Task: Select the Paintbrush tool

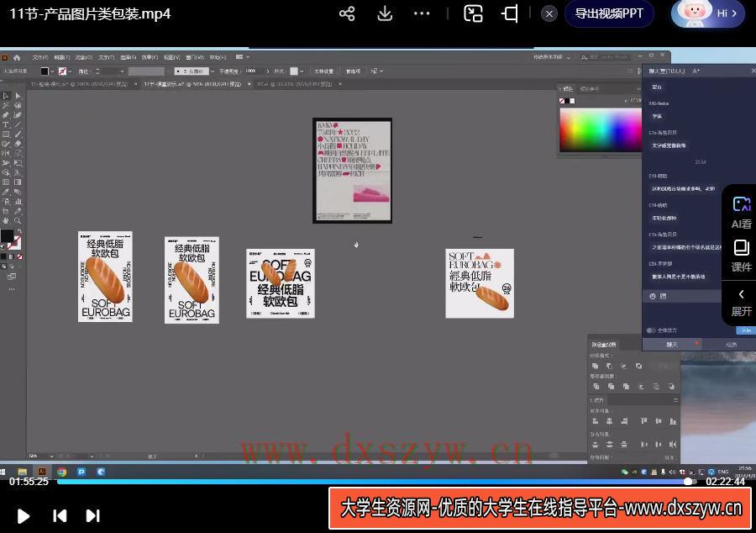Action: 18,135
